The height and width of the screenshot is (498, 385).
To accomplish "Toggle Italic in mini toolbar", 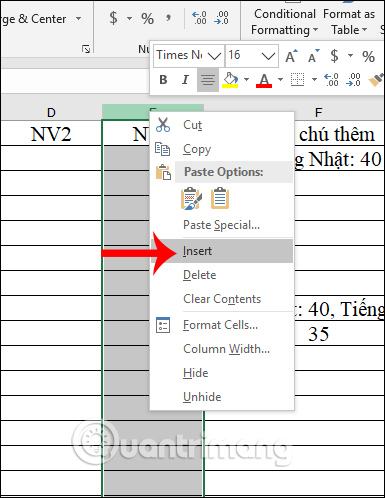I will pyautogui.click(x=185, y=80).
